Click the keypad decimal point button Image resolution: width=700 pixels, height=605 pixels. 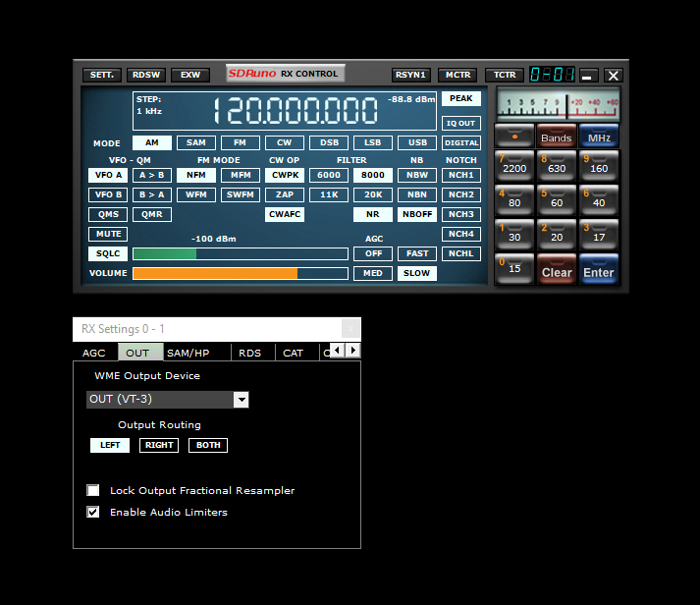click(x=514, y=137)
